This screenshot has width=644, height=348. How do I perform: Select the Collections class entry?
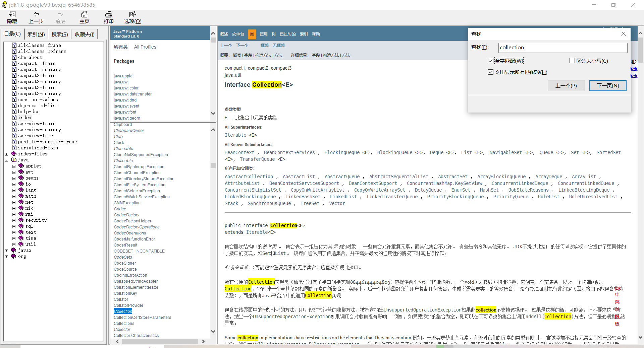124,324
